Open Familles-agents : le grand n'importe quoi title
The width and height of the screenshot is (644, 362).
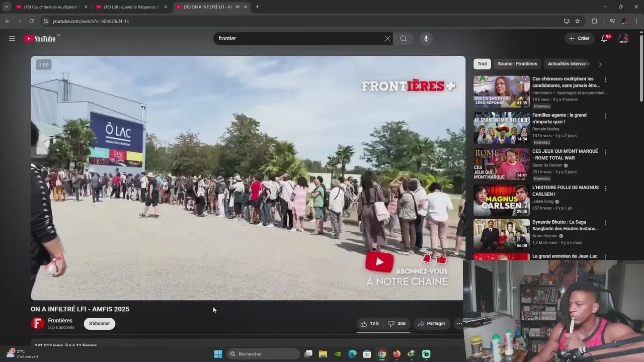pyautogui.click(x=559, y=118)
